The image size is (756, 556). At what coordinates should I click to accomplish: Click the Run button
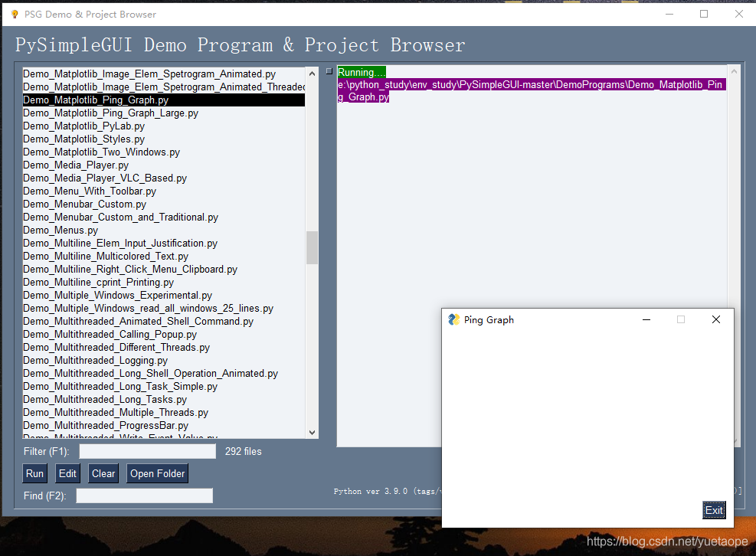(x=34, y=473)
